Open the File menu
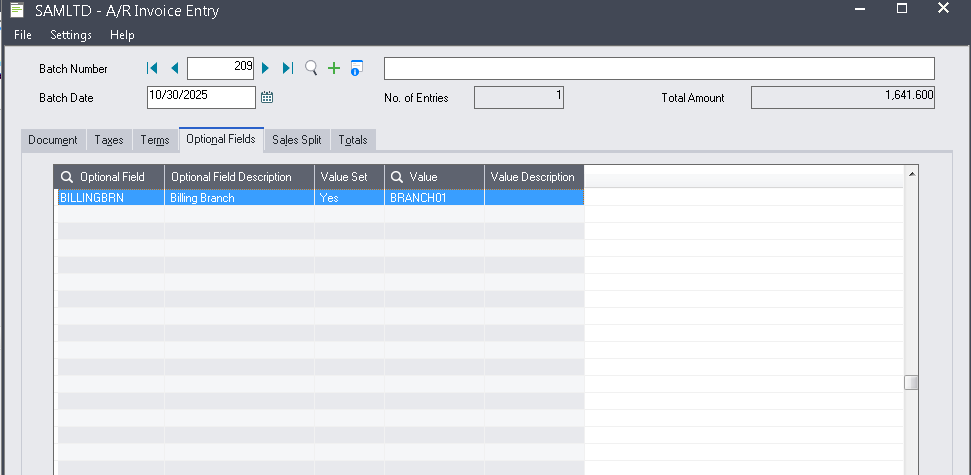Viewport: 971px width, 475px height. (23, 35)
